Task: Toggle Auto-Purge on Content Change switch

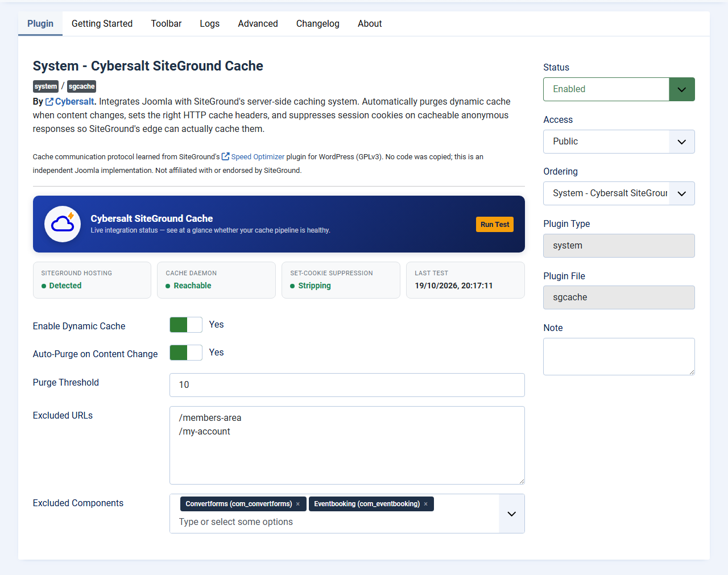Action: [x=186, y=353]
